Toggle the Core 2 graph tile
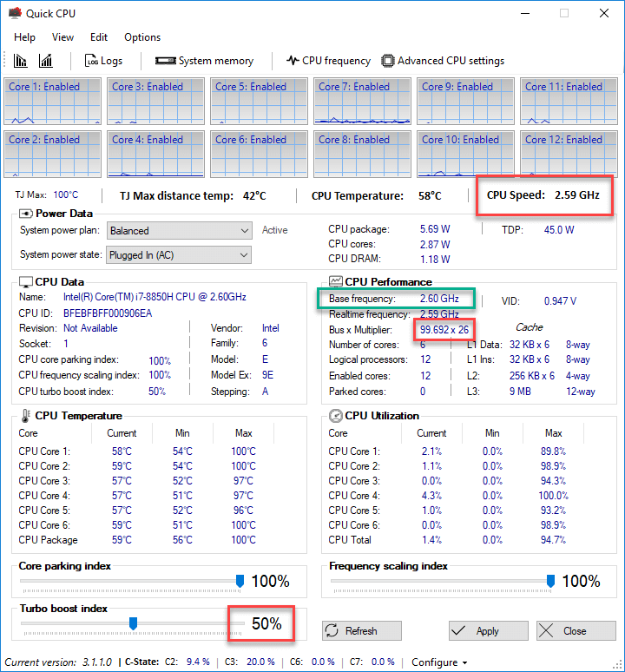625x672 pixels. (x=53, y=155)
